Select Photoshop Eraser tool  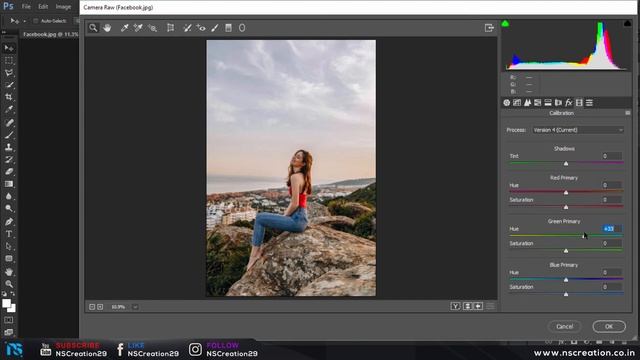(9, 171)
